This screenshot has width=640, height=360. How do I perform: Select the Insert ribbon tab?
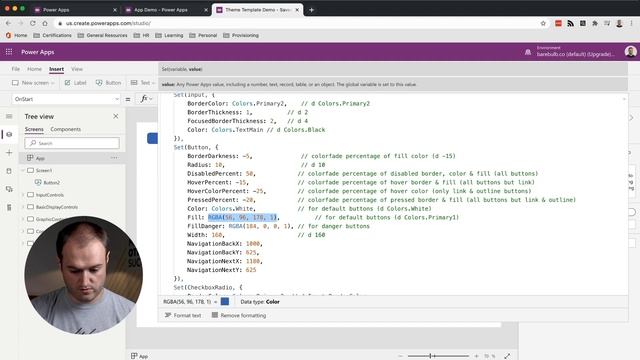click(x=56, y=69)
